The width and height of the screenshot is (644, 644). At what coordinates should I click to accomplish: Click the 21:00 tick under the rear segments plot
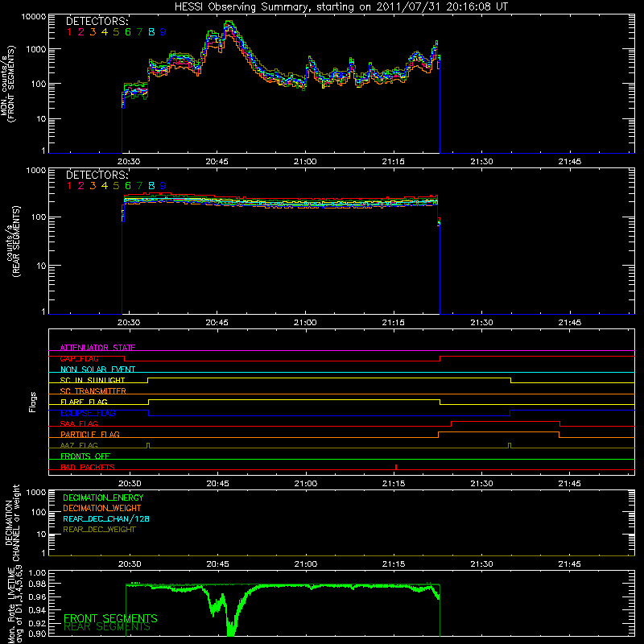click(x=305, y=323)
